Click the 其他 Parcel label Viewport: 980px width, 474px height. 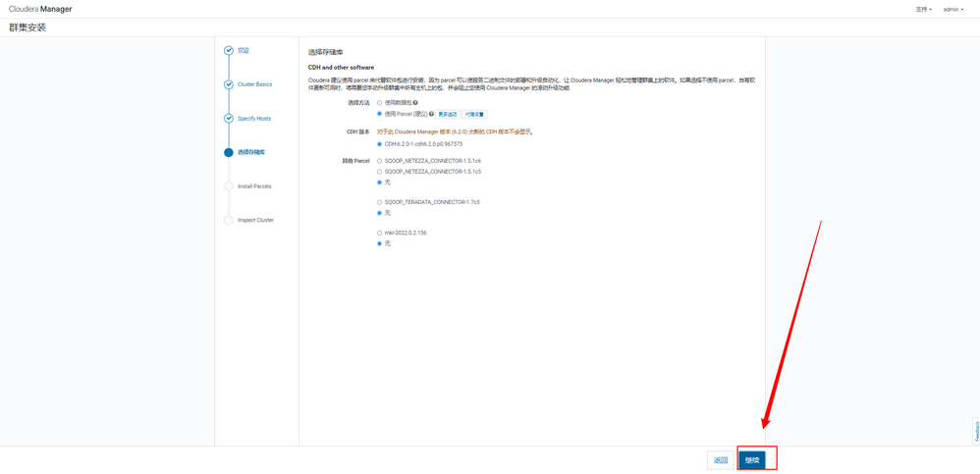pos(356,161)
